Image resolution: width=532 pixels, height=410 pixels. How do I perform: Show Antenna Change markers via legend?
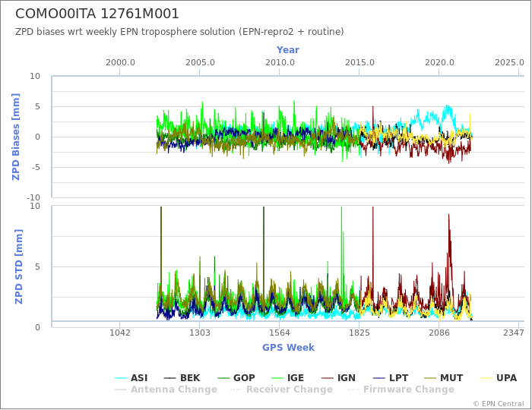166,389
